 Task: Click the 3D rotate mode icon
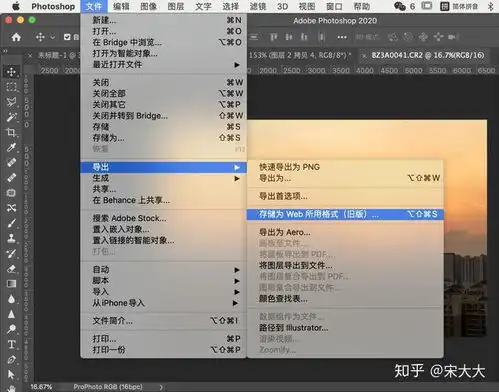click(x=393, y=37)
